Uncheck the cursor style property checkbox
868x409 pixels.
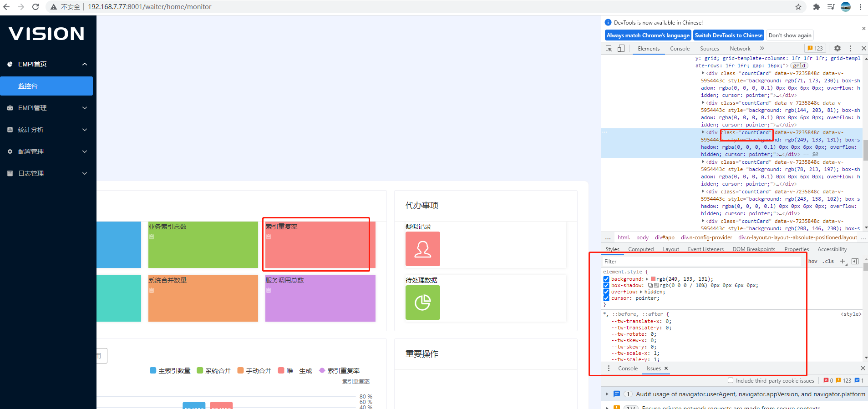[606, 298]
